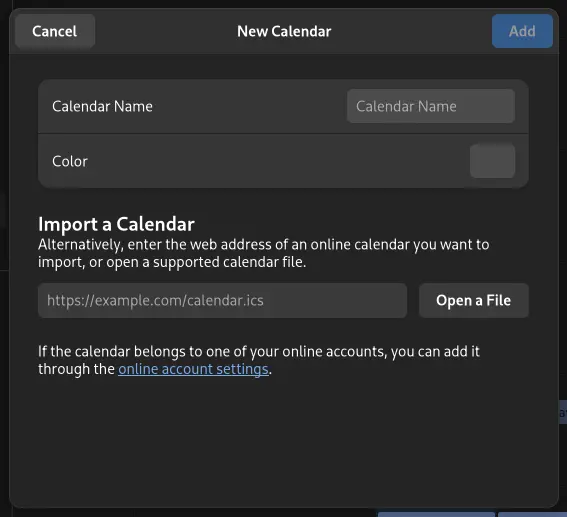This screenshot has width=567, height=517.
Task: Click the calendar URL address field
Action: [222, 300]
